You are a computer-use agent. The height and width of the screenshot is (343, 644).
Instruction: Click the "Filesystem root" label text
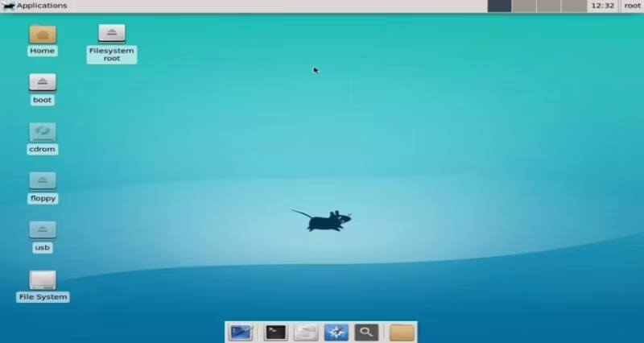(112, 55)
